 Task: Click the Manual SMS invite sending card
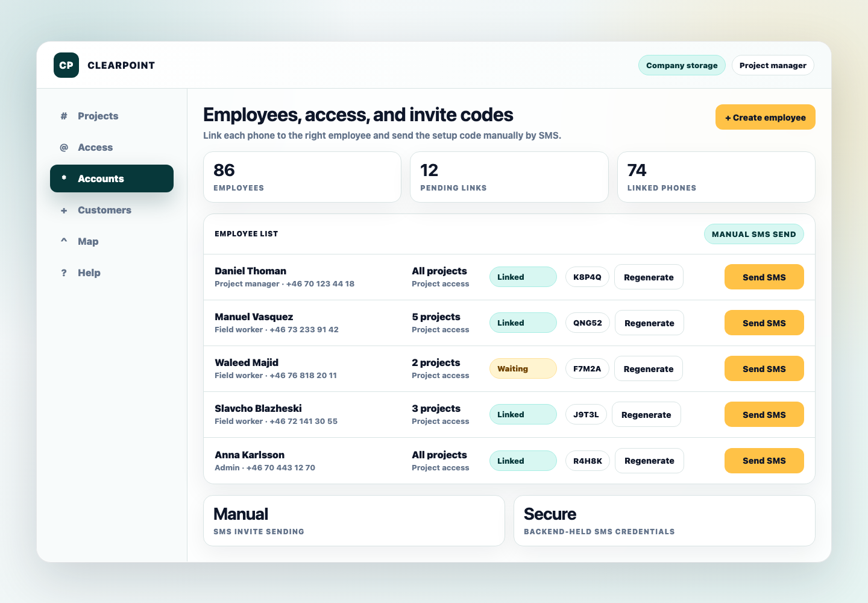(354, 521)
